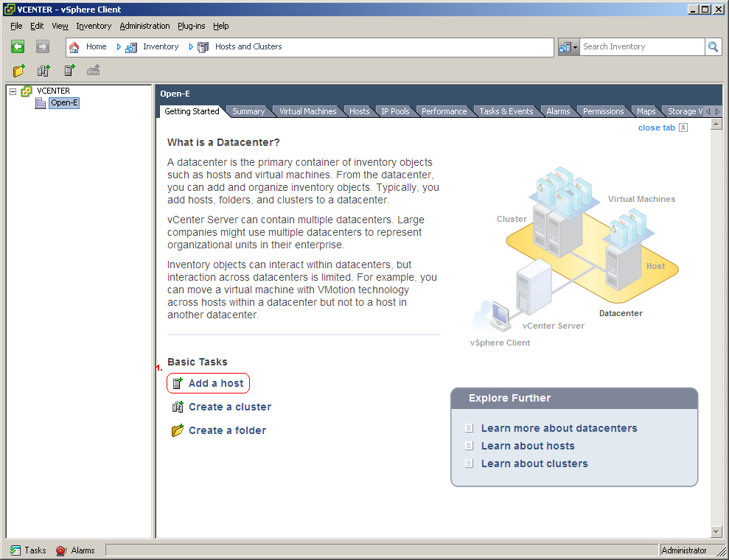Open Learn more about datacenters link

point(559,428)
